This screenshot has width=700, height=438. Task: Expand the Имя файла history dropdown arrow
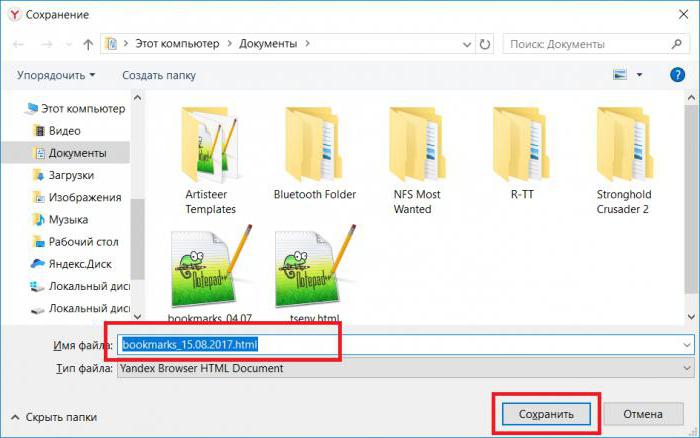pyautogui.click(x=686, y=345)
